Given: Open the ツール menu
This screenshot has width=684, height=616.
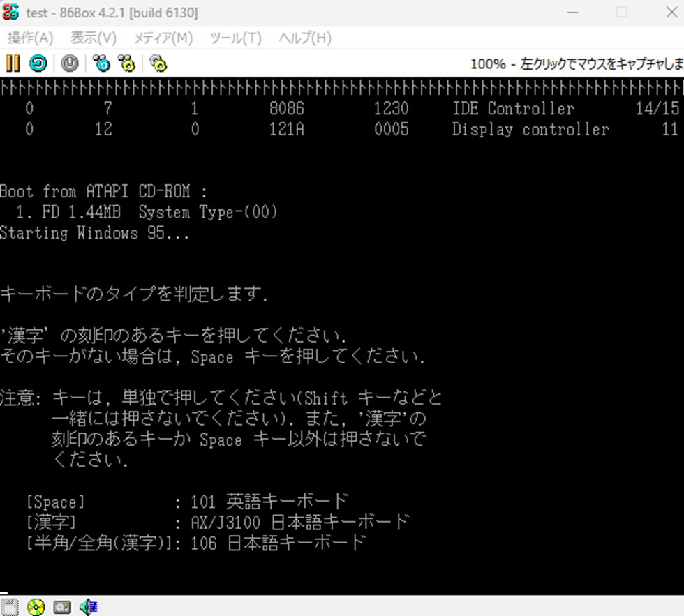Looking at the screenshot, I should pos(235,38).
